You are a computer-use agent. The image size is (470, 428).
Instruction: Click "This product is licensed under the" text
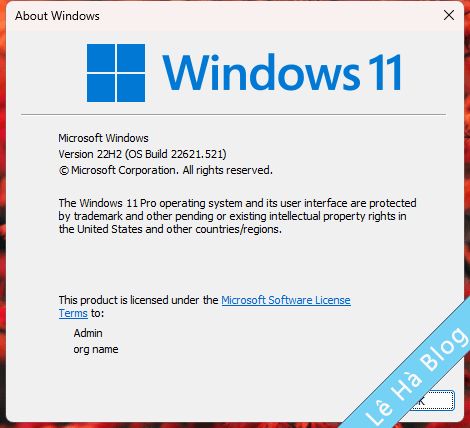(x=138, y=300)
